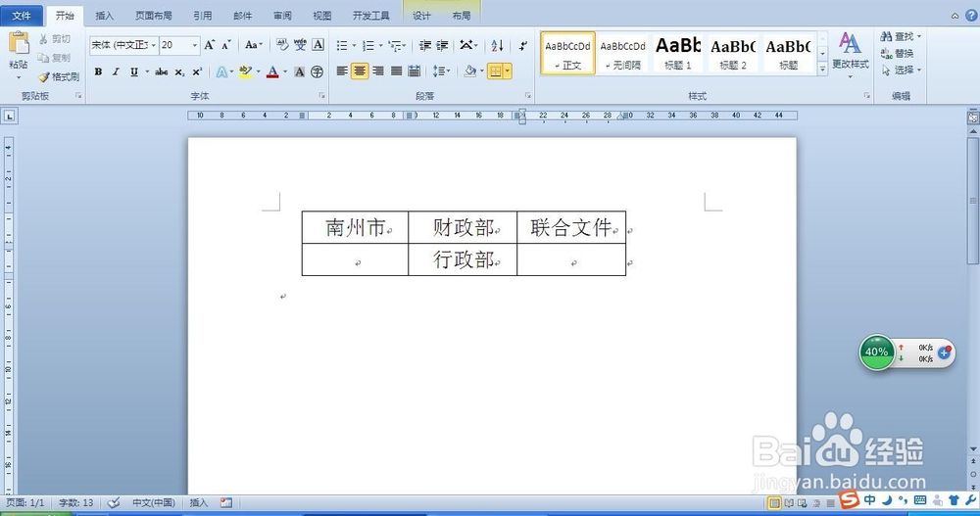Open the font color dropdown arrow
The height and width of the screenshot is (516, 980).
pyautogui.click(x=285, y=71)
